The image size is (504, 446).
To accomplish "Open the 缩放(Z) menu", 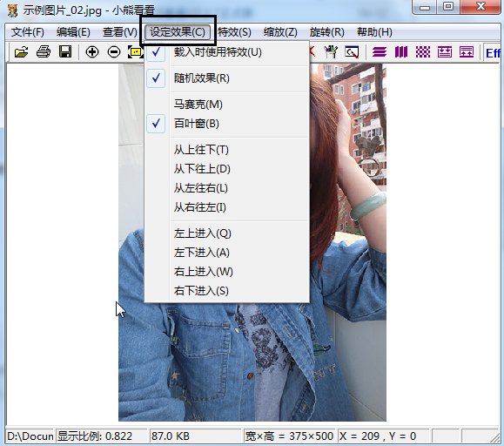I will tap(280, 32).
